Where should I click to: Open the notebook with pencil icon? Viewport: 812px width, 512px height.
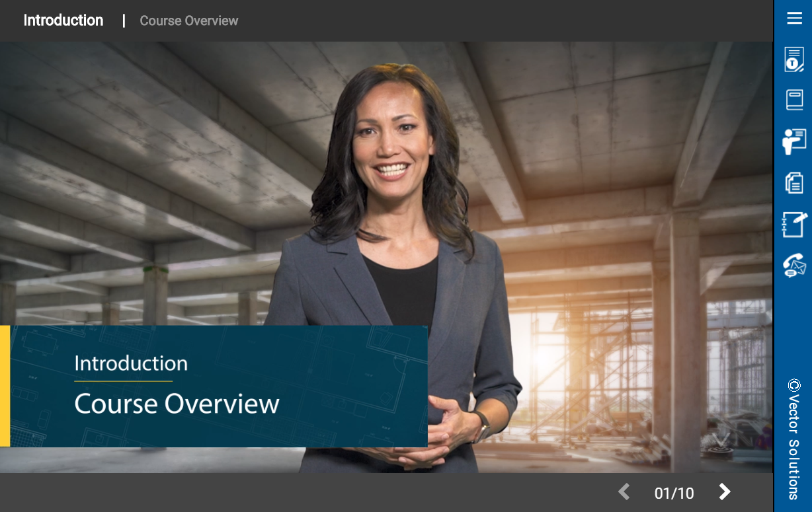point(794,224)
